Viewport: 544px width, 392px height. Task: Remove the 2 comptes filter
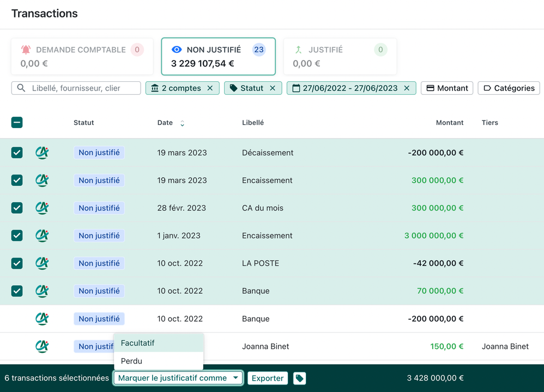click(210, 88)
